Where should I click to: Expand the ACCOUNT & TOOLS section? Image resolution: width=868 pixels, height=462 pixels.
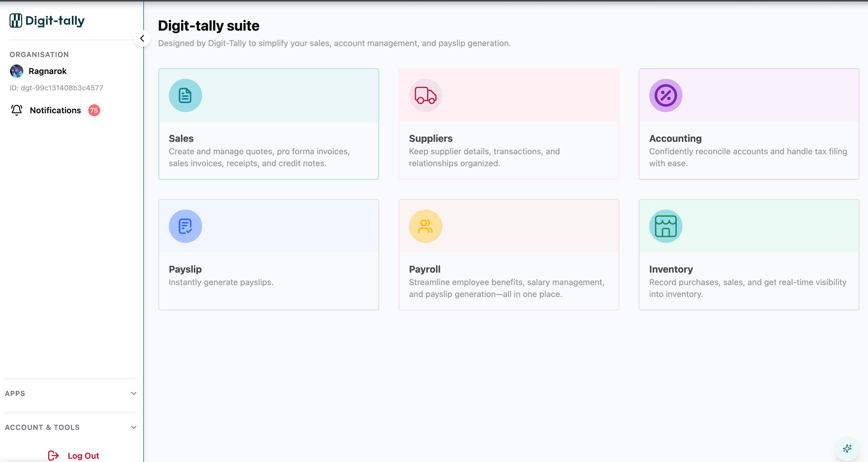tap(133, 427)
